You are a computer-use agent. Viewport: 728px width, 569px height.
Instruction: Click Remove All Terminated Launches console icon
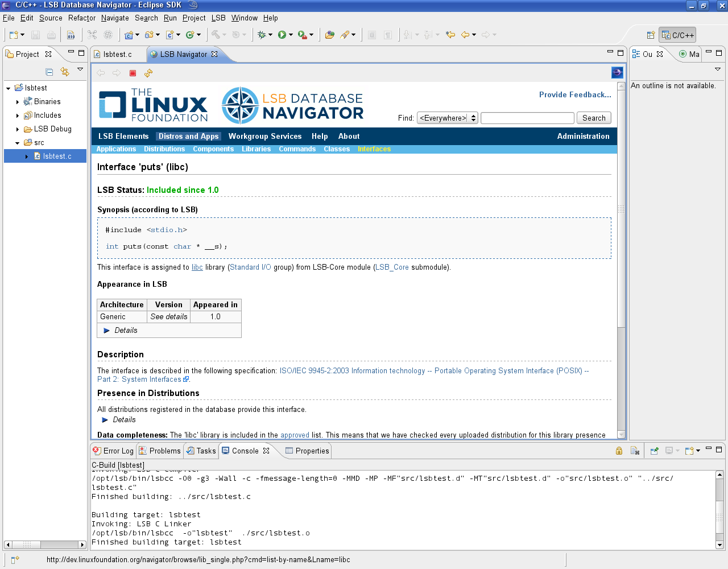point(635,451)
